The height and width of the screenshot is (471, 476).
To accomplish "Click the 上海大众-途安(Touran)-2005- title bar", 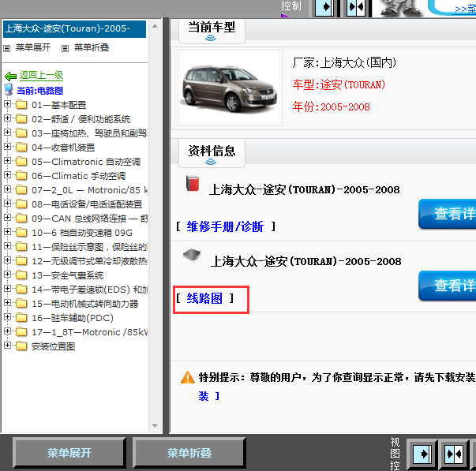I will (74, 29).
